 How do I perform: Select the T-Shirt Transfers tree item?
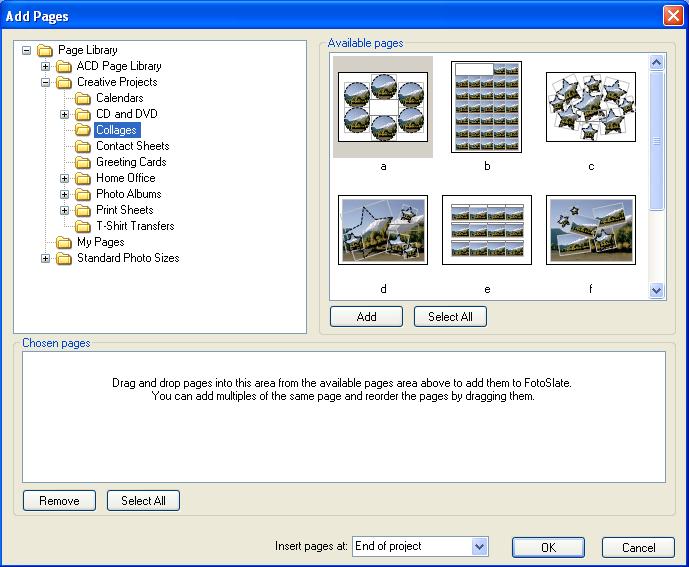(135, 226)
